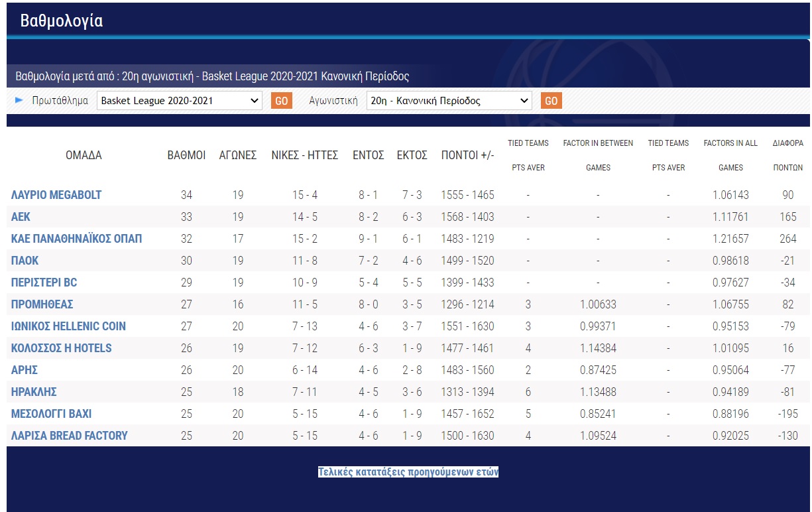Click the 15 - 2 record of ΠΑΝΑΘΗΝΑΪΚΟΣ

tap(305, 239)
